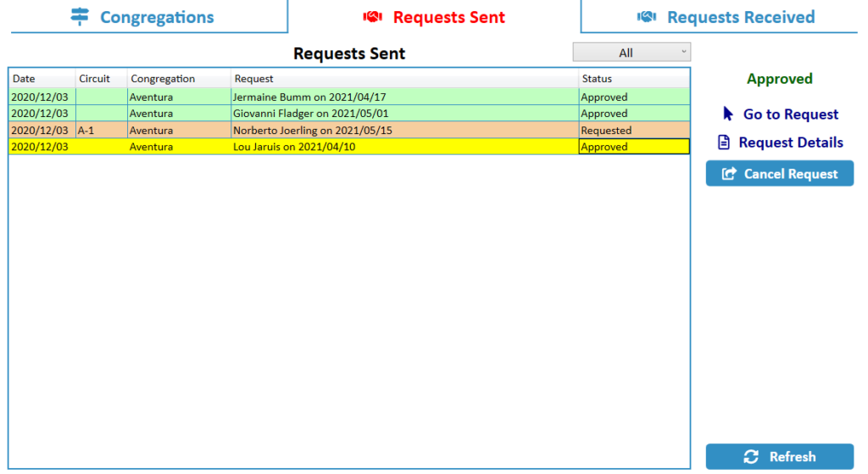Click the Congregation column header
Viewport: 868px width, 474px height.
[179, 79]
